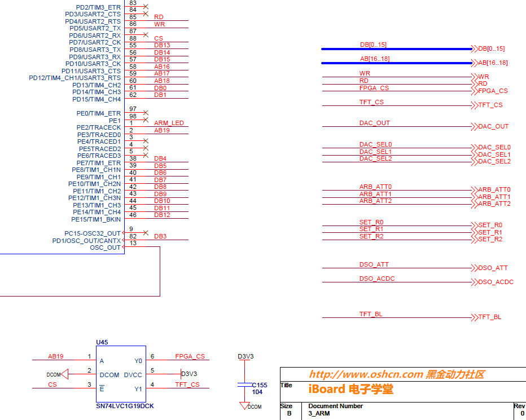The image size is (526, 420).
Task: Select the capacitor value 104
Action: (257, 392)
